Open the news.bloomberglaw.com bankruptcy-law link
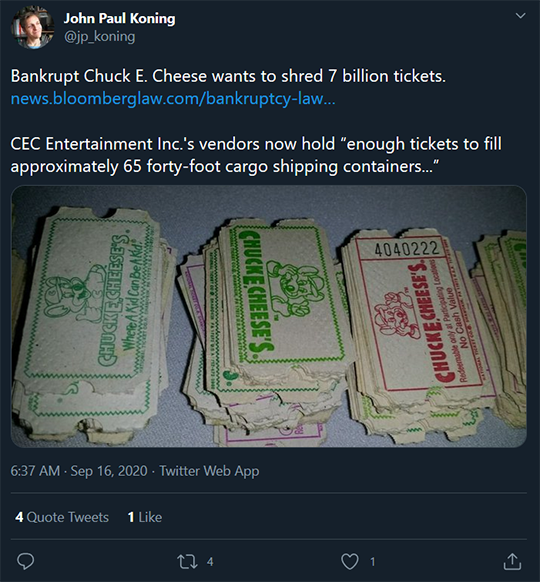 click(173, 99)
